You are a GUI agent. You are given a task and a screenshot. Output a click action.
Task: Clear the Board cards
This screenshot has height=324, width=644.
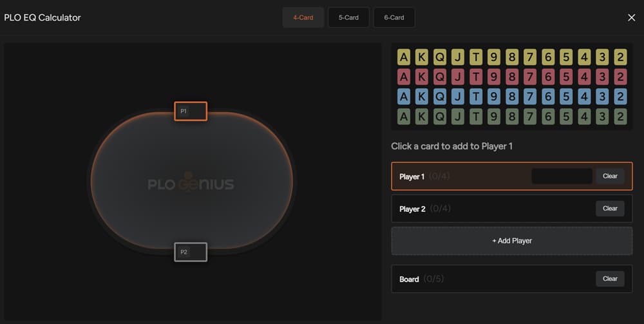(610, 279)
